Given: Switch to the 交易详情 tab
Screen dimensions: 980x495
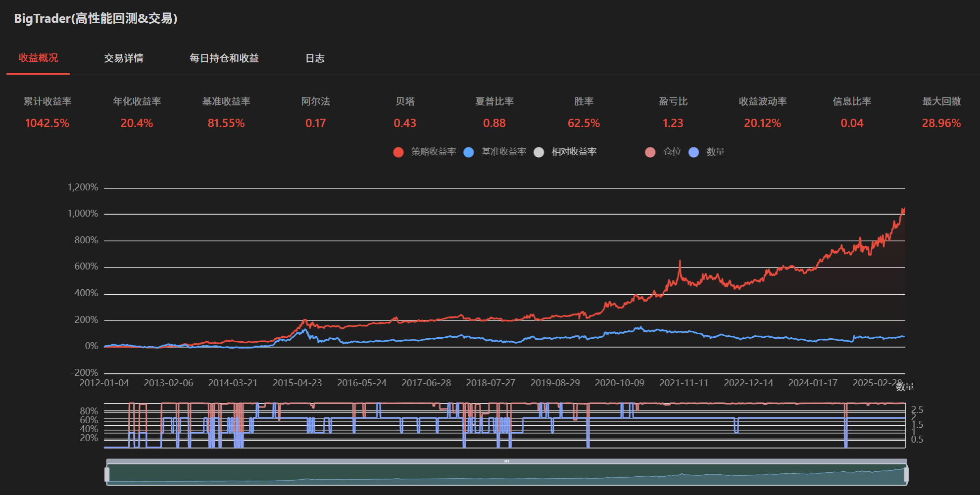Looking at the screenshot, I should [124, 58].
